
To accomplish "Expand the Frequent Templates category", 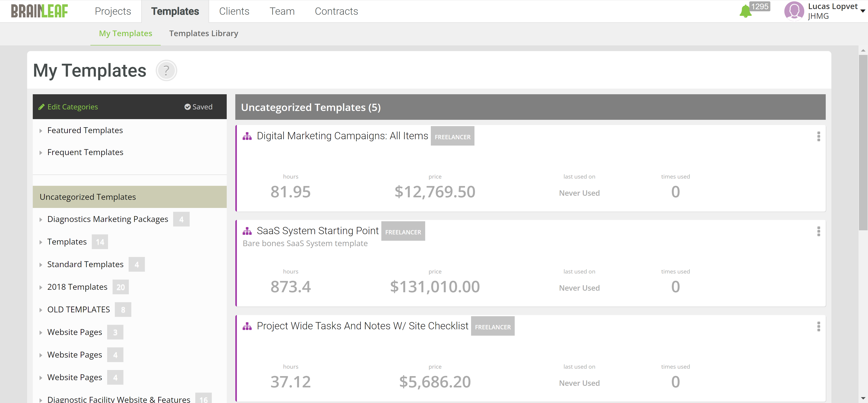I will 41,153.
